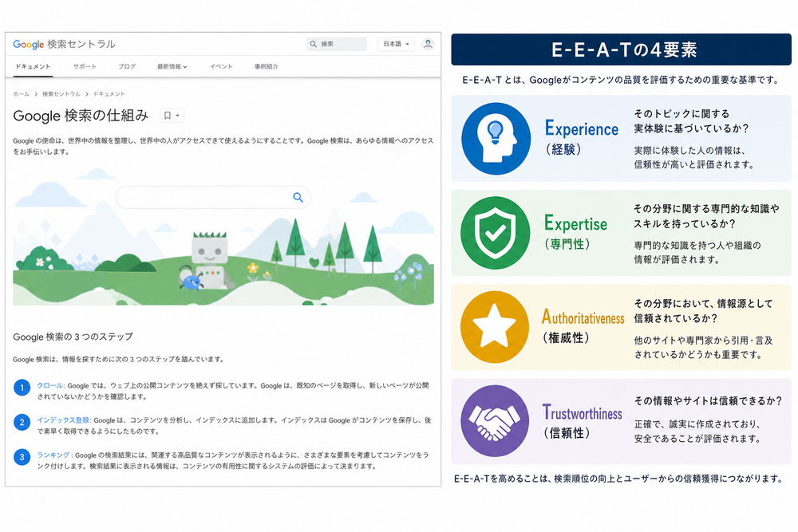Open the クロール link
Image resolution: width=798 pixels, height=532 pixels.
[50, 385]
